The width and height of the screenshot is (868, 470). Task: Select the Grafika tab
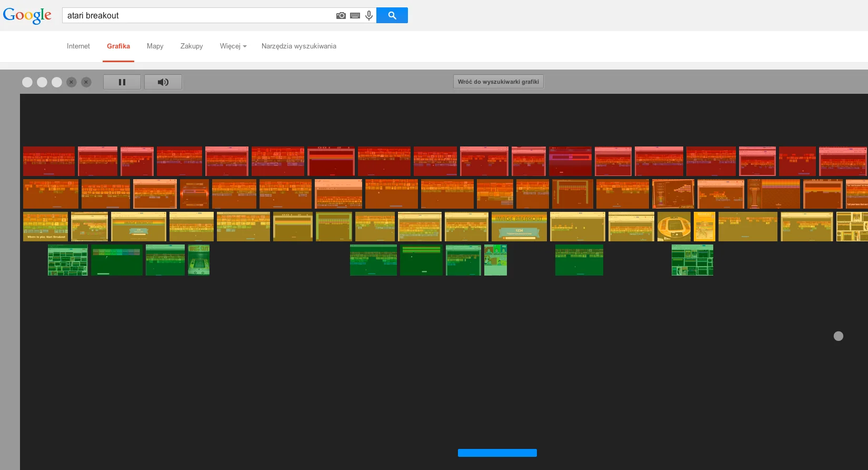[118, 46]
